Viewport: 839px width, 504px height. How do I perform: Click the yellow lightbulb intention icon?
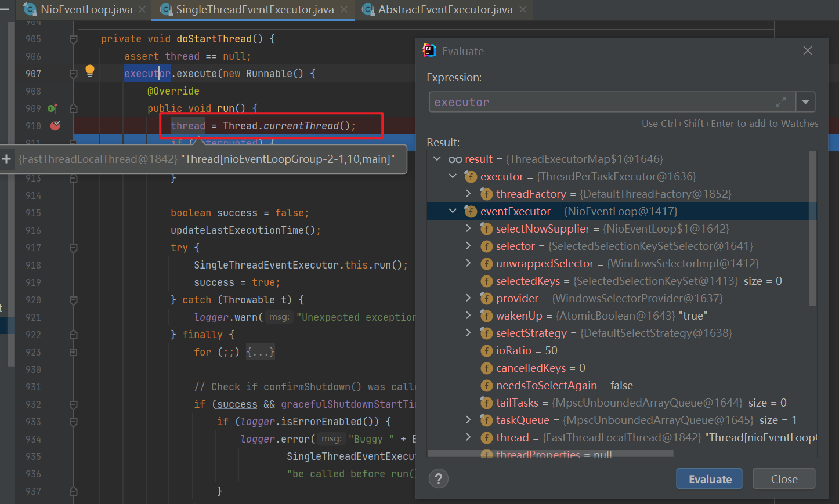click(90, 71)
